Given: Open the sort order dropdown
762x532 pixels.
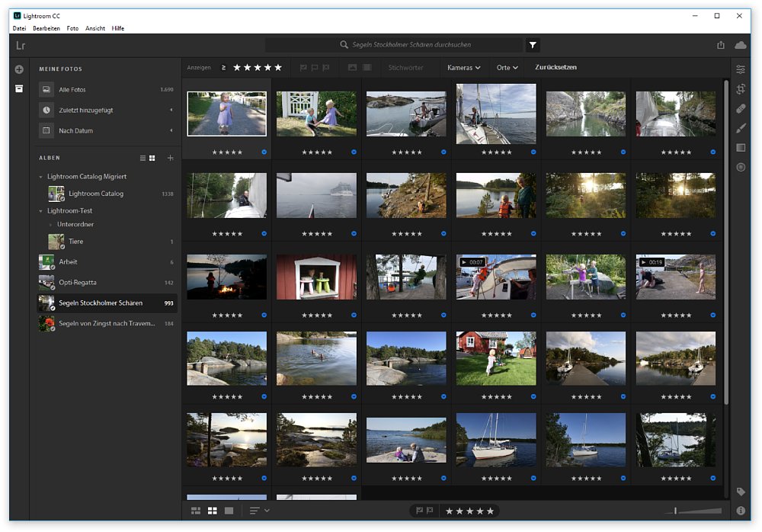Looking at the screenshot, I should click(260, 511).
